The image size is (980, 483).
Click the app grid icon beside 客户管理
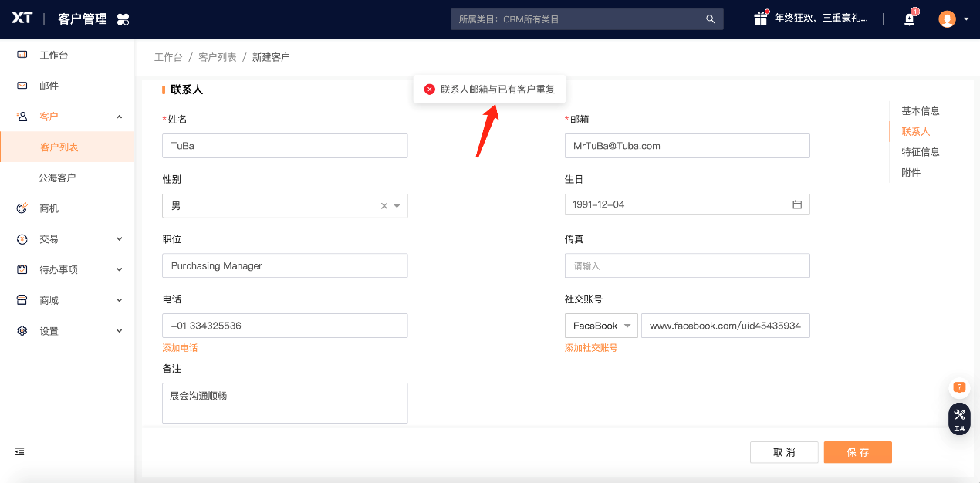pyautogui.click(x=122, y=18)
